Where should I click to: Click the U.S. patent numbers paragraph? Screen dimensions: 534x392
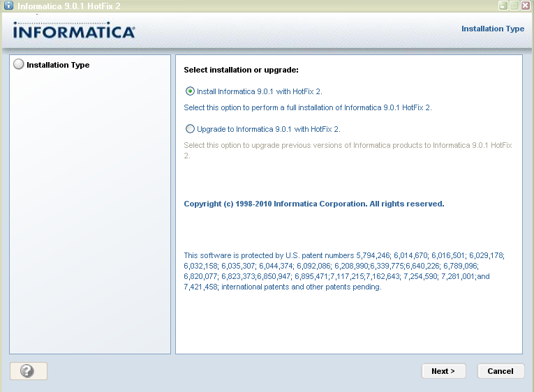(x=344, y=271)
